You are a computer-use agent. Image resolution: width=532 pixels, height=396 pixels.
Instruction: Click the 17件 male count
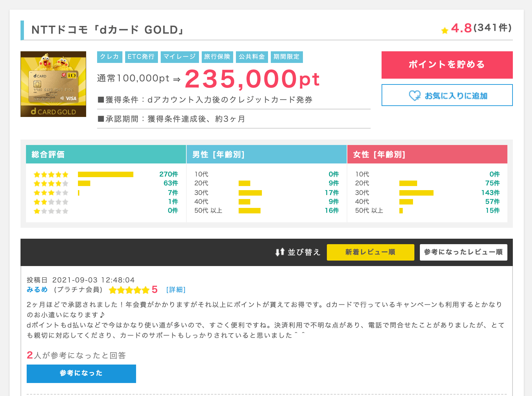(332, 193)
